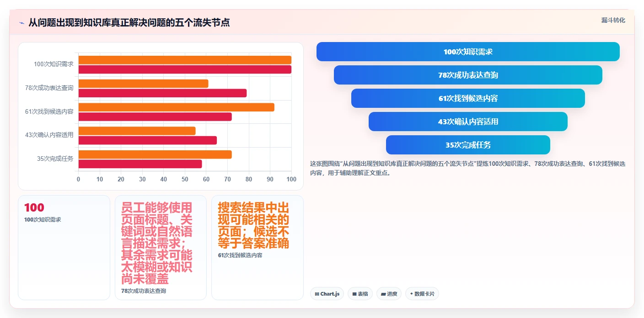
Task: Click the table icon in the 表格 chip
Action: (x=354, y=294)
